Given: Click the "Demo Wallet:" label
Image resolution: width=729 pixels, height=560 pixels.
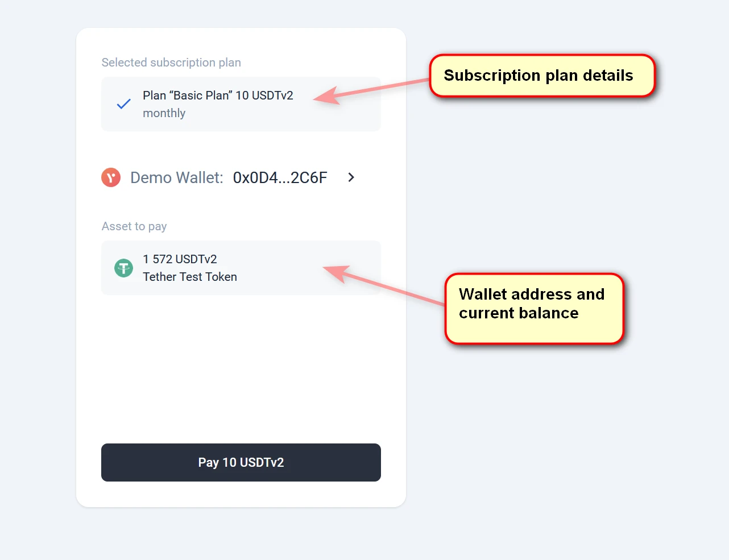Looking at the screenshot, I should 176,178.
